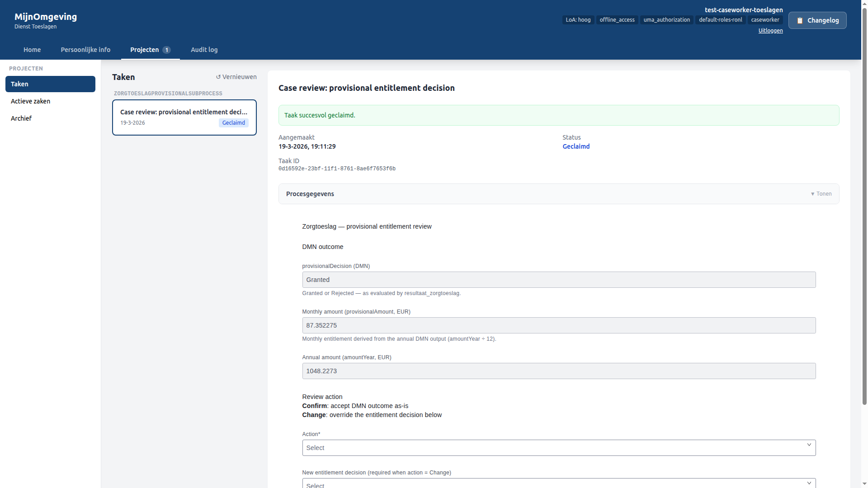Click the Geclaimd status link
Screen dimensions: 868x488
coord(576,146)
